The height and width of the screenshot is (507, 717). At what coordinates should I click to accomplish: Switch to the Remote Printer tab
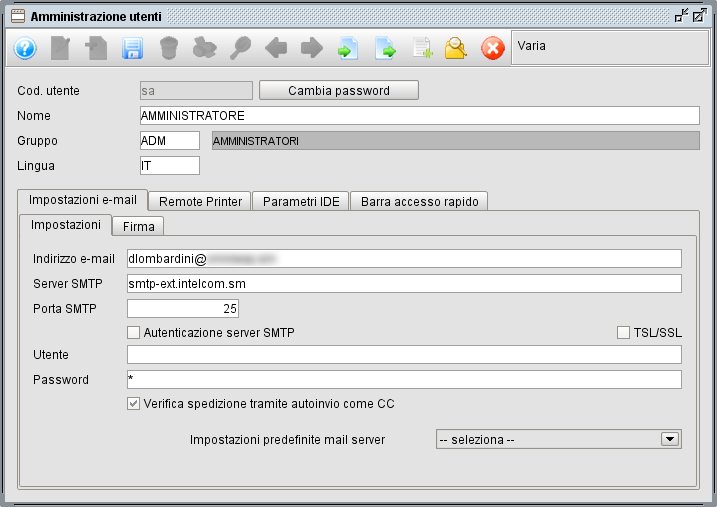coord(200,201)
